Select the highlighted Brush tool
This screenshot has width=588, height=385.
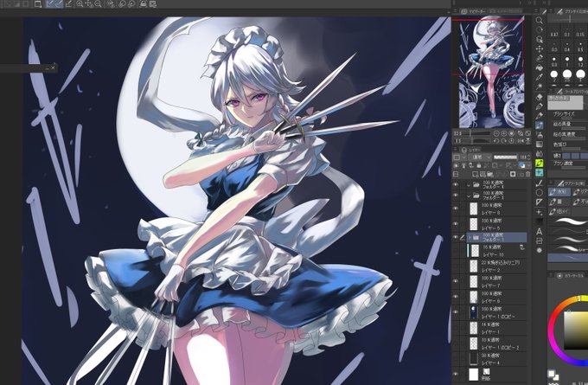coord(540,125)
